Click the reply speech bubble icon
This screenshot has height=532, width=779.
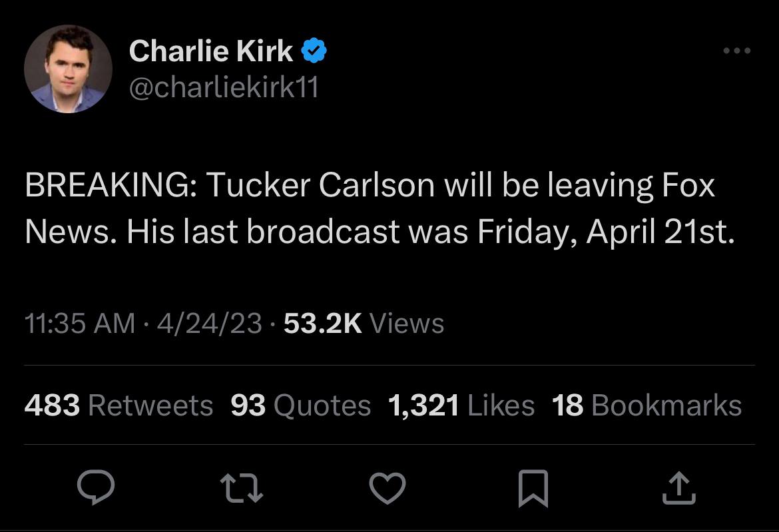coord(96,489)
